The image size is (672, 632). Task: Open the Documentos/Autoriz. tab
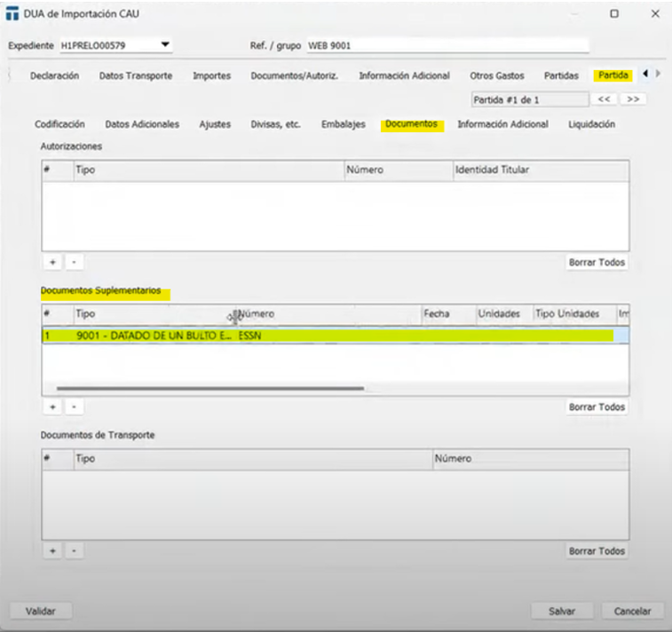(294, 76)
